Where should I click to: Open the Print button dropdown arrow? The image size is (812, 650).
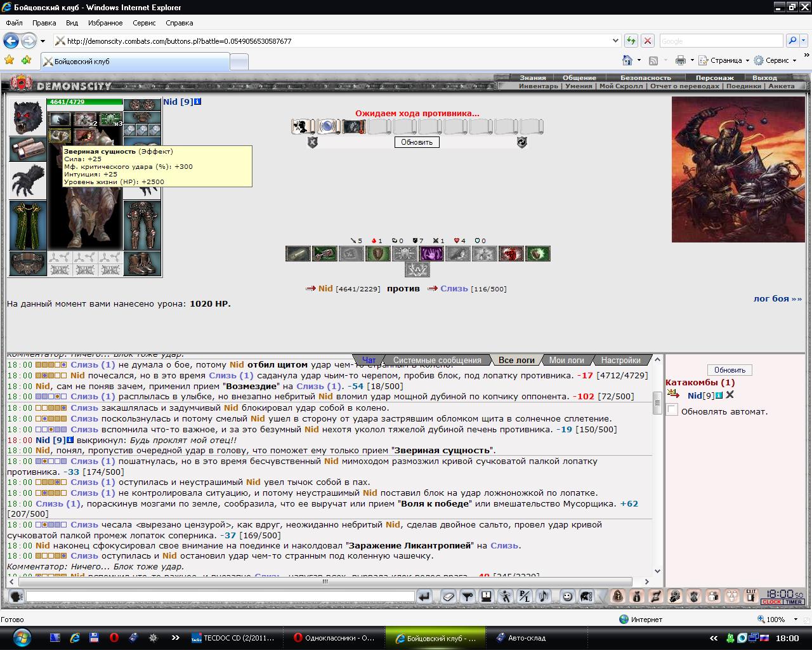692,60
